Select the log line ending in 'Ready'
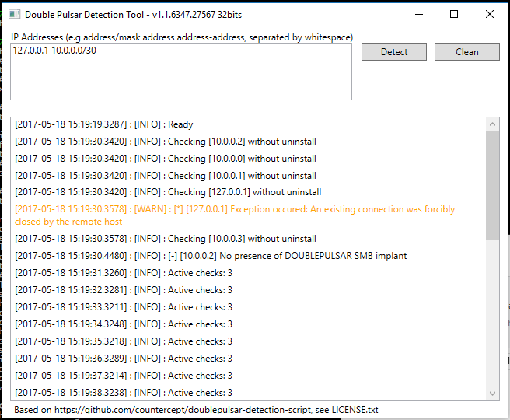The height and width of the screenshot is (420, 510). [x=104, y=124]
